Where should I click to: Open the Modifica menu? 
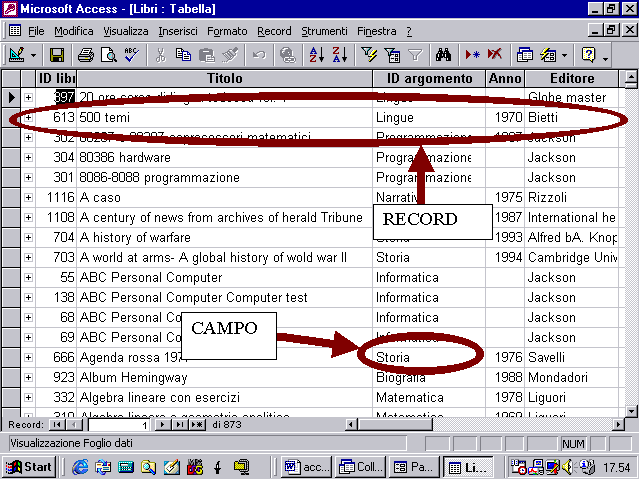click(x=74, y=31)
